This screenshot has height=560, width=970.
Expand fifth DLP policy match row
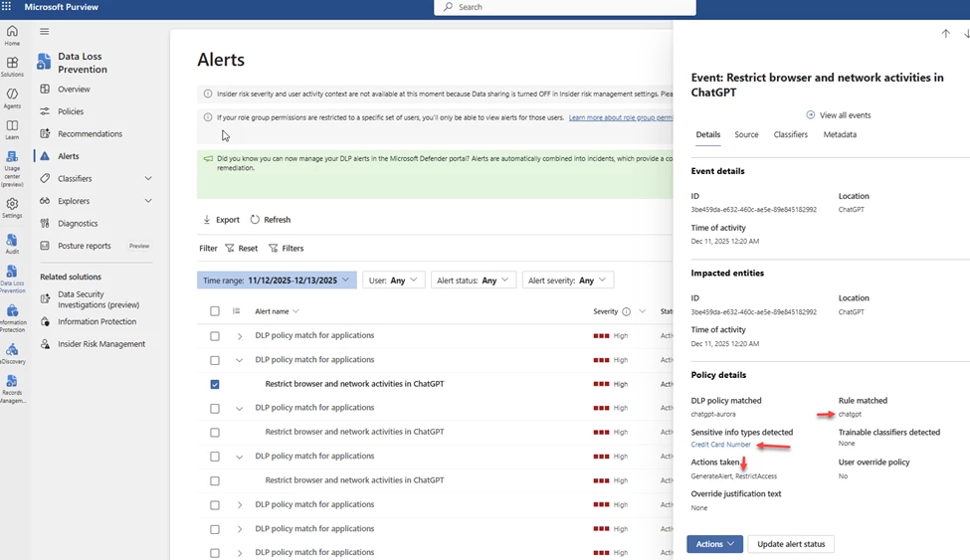tap(240, 505)
